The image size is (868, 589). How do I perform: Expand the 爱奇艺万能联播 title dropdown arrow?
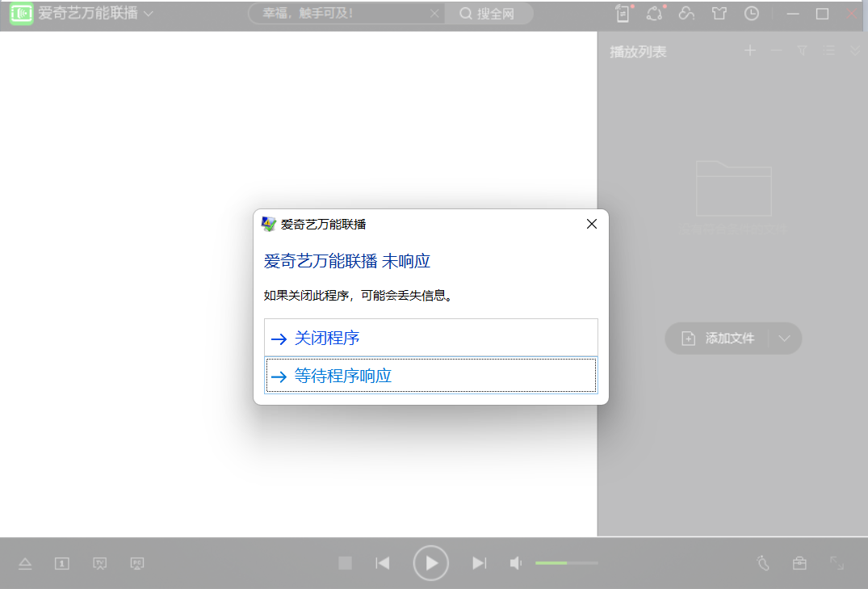pyautogui.click(x=149, y=14)
